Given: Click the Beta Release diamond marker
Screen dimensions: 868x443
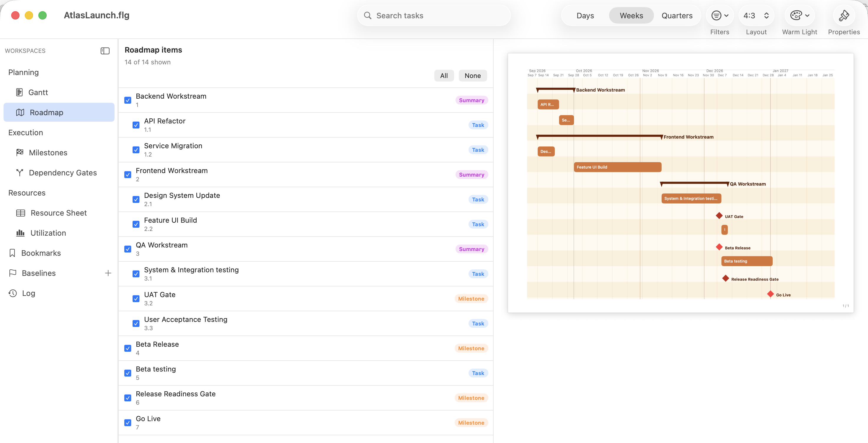Looking at the screenshot, I should click(x=719, y=247).
